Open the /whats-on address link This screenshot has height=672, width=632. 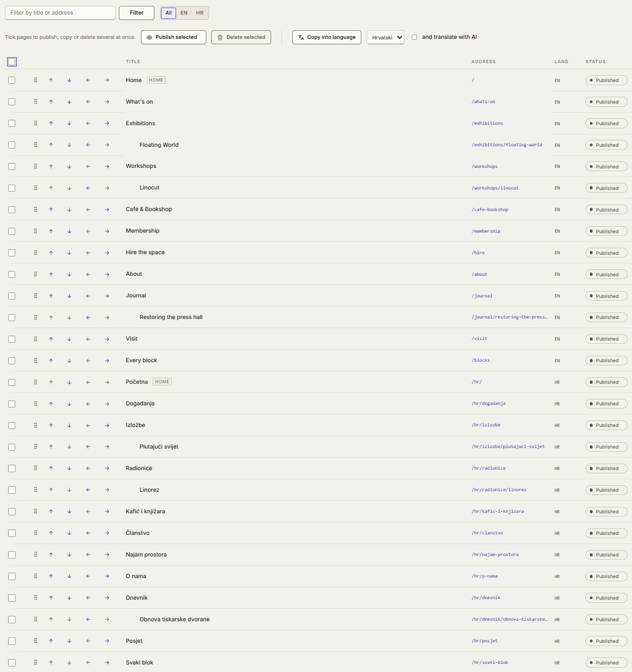click(483, 101)
